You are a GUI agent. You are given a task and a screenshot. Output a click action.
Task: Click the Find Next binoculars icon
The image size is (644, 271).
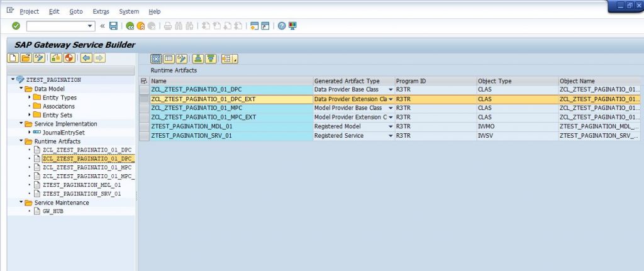189,26
